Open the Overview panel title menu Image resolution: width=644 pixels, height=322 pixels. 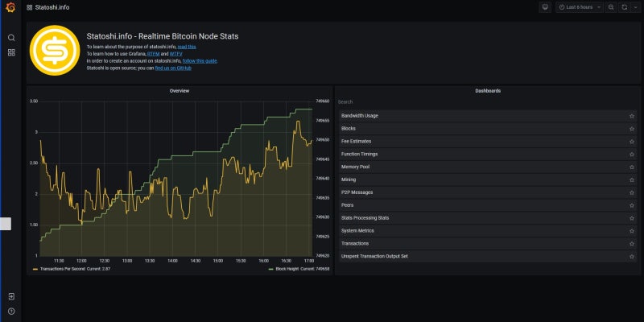(180, 91)
